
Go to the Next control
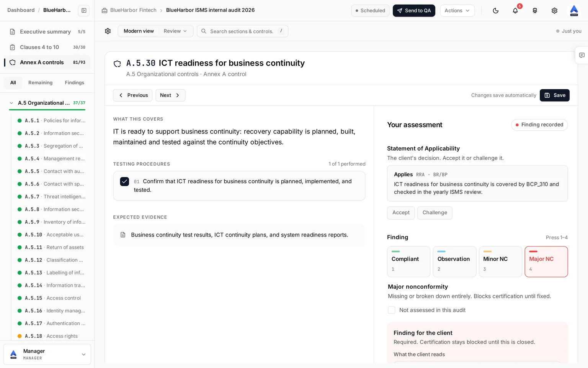click(x=170, y=95)
